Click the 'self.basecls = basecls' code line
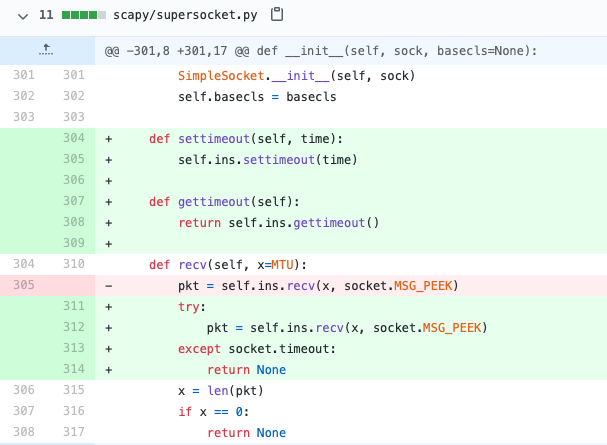Screen dimensions: 607x445 (x=257, y=96)
